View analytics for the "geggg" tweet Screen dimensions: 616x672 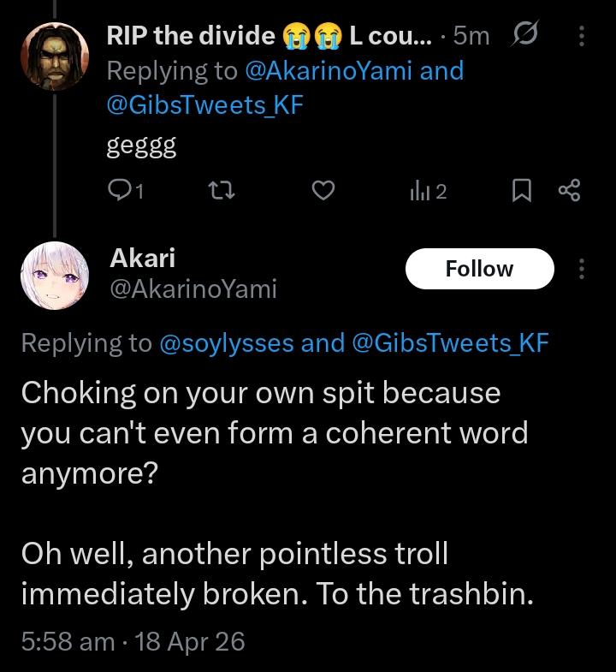(428, 192)
